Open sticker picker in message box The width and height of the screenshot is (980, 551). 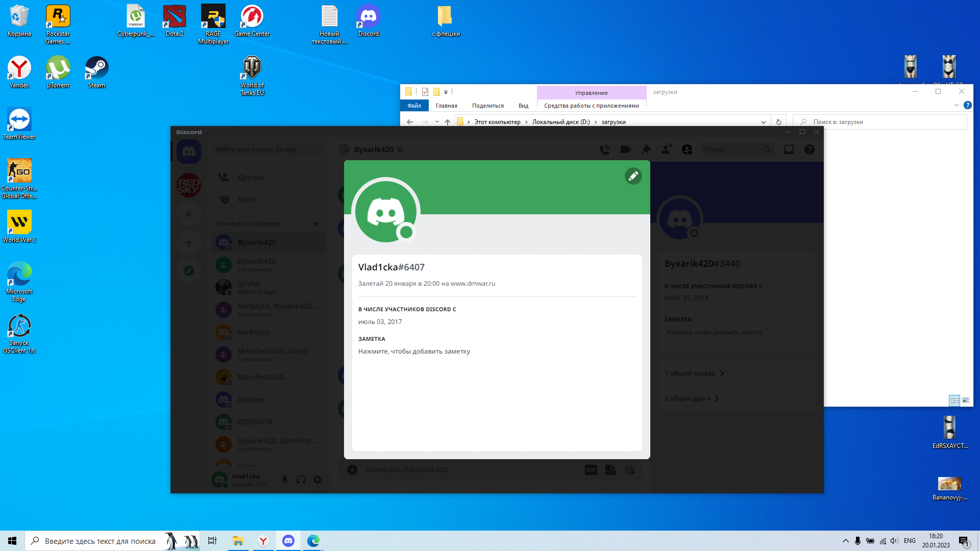pyautogui.click(x=610, y=470)
